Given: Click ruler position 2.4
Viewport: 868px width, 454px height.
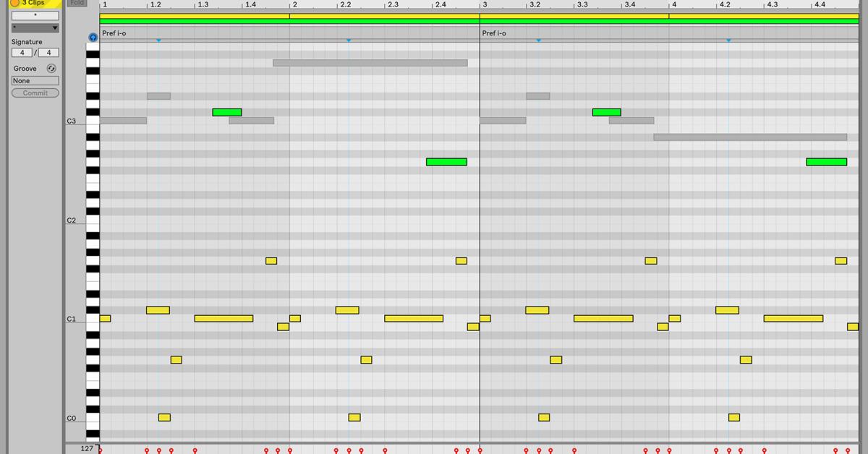Looking at the screenshot, I should (x=440, y=4).
